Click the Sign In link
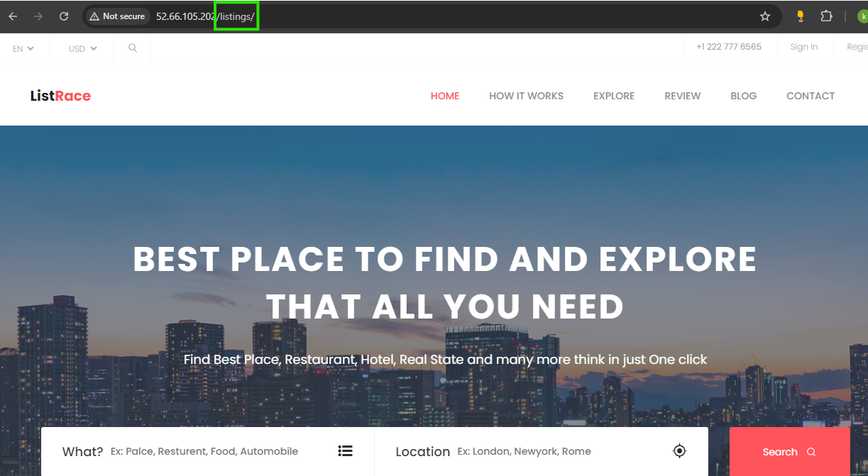 [x=803, y=47]
